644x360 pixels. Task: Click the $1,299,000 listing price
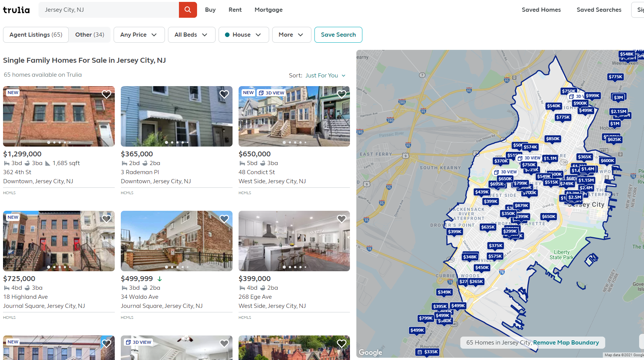(x=22, y=154)
